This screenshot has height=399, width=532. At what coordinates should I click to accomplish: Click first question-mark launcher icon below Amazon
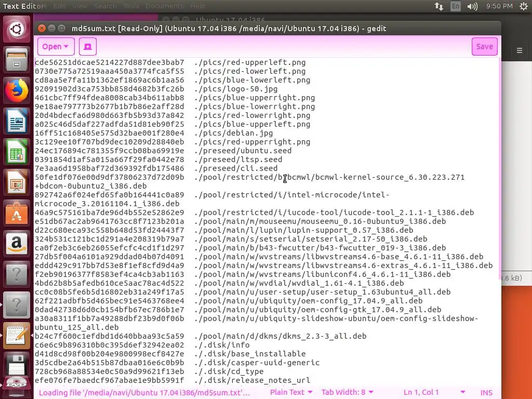click(16, 274)
